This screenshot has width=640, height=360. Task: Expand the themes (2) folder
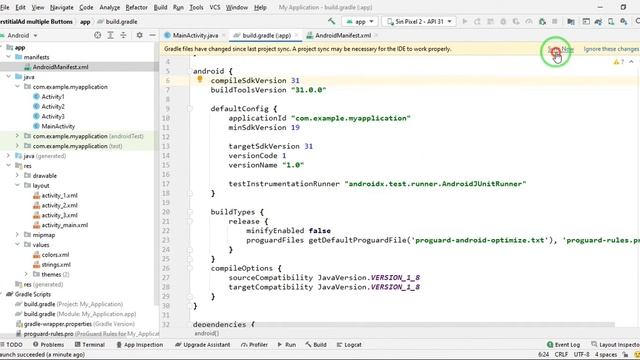pos(26,274)
